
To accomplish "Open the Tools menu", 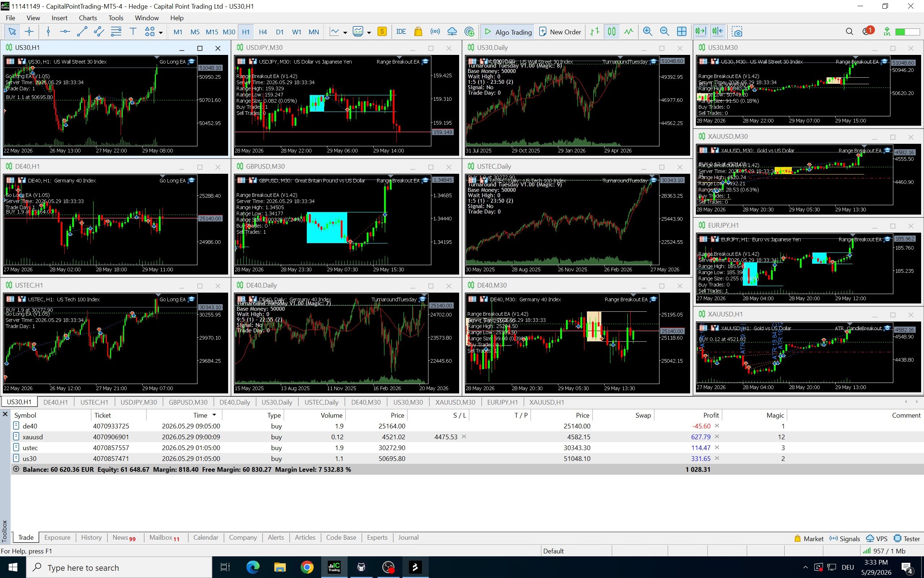I will pyautogui.click(x=116, y=18).
